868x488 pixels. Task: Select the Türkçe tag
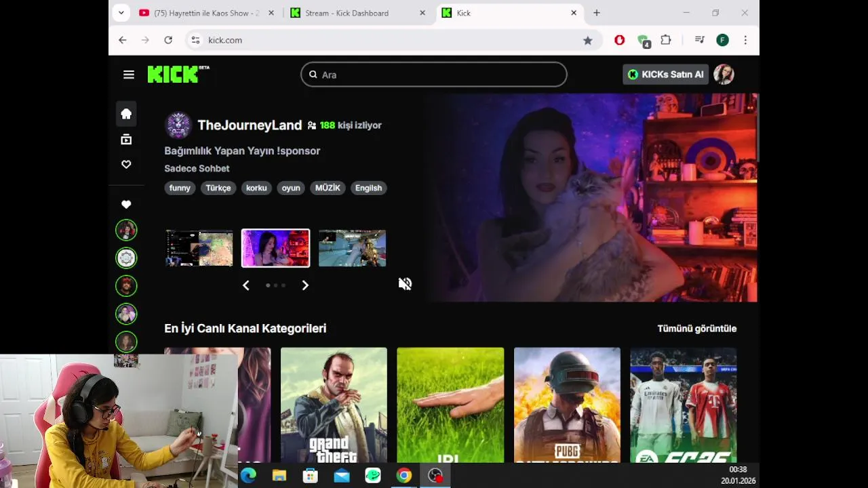point(218,188)
